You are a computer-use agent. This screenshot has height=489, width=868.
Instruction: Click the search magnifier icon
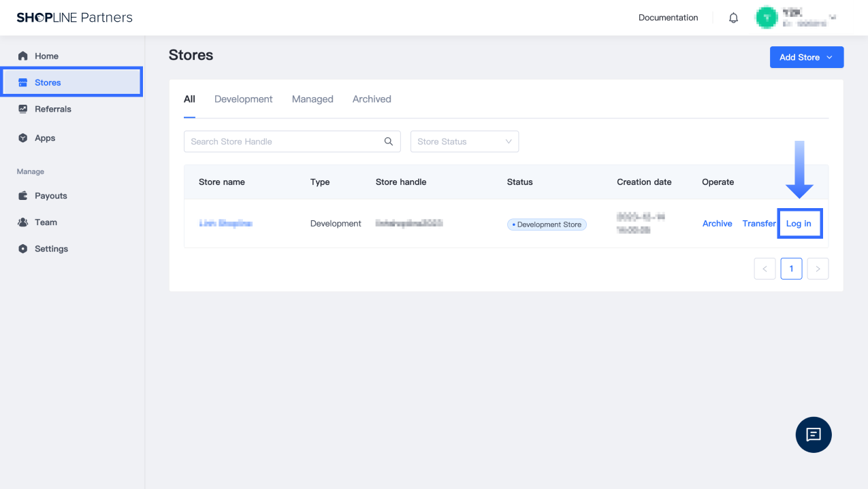pos(389,141)
